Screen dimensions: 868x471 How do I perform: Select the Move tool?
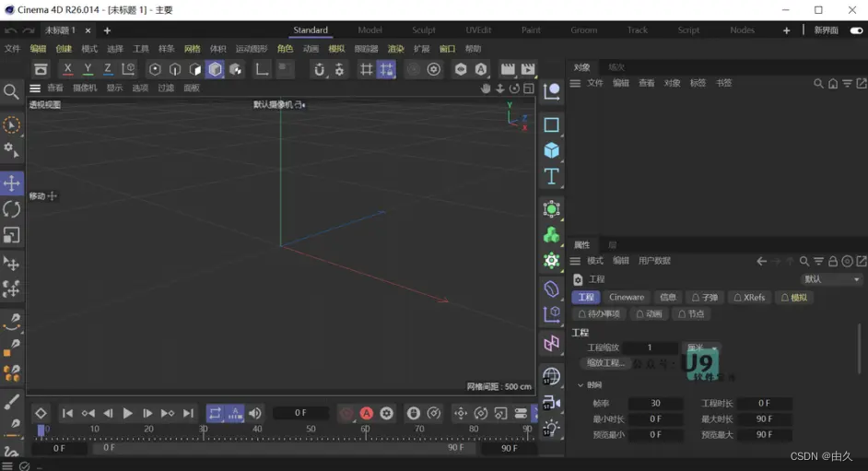(x=12, y=183)
